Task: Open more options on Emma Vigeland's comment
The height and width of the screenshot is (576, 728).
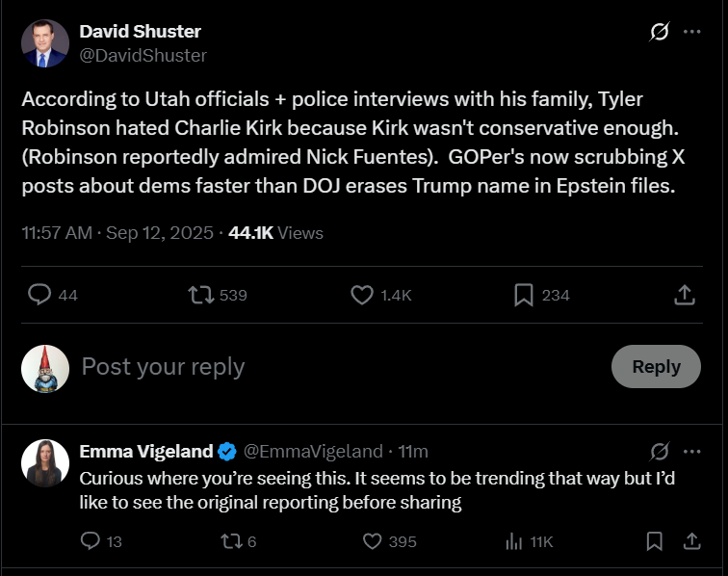Action: (691, 451)
